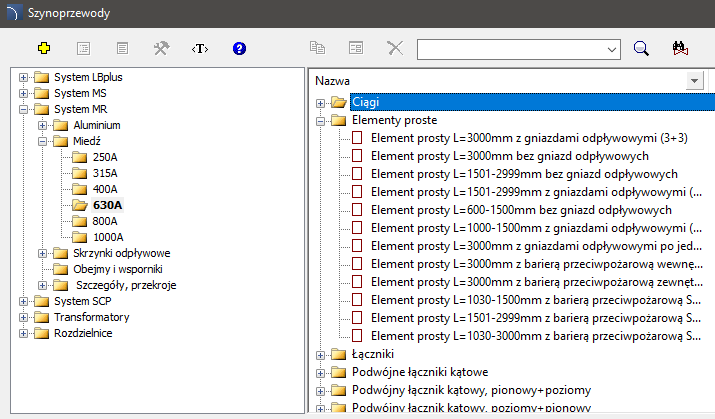Viewport: 715px width, 419px height.
Task: Open help with blue question mark icon
Action: [239, 47]
